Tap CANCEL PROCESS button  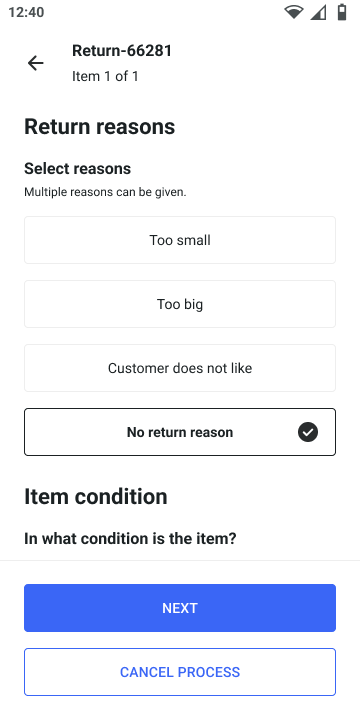click(180, 672)
